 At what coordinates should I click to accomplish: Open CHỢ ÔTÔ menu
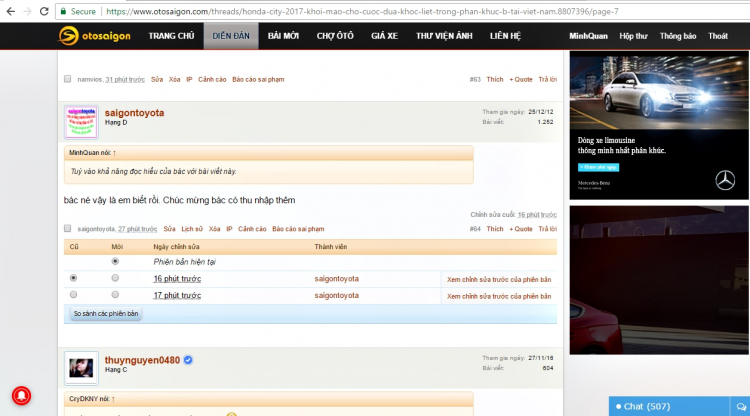tap(335, 36)
